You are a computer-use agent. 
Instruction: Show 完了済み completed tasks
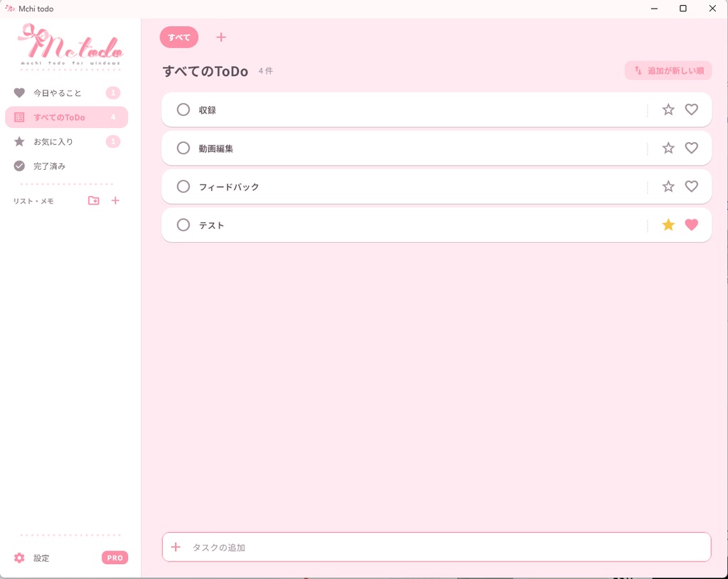pos(66,166)
